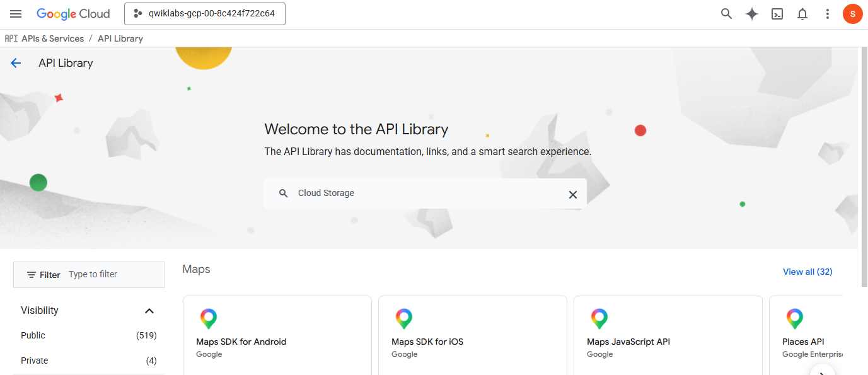
Task: Select the Public visibility filter
Action: point(88,335)
